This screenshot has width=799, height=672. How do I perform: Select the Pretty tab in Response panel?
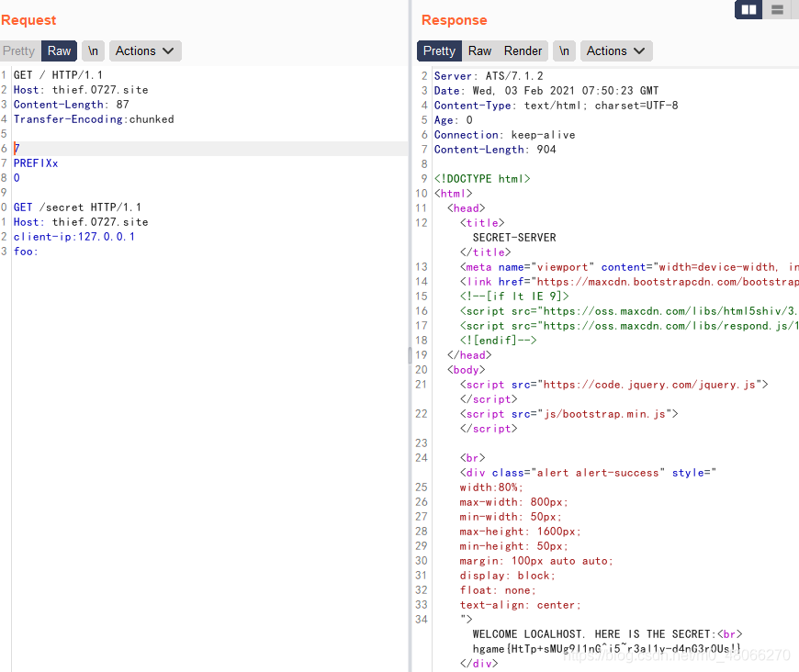(439, 50)
